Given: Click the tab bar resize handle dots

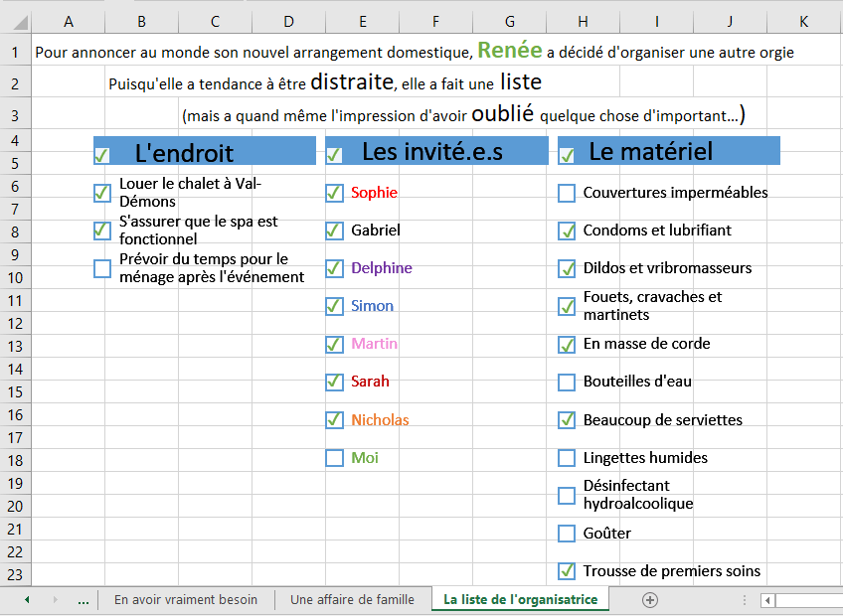Looking at the screenshot, I should 744,600.
